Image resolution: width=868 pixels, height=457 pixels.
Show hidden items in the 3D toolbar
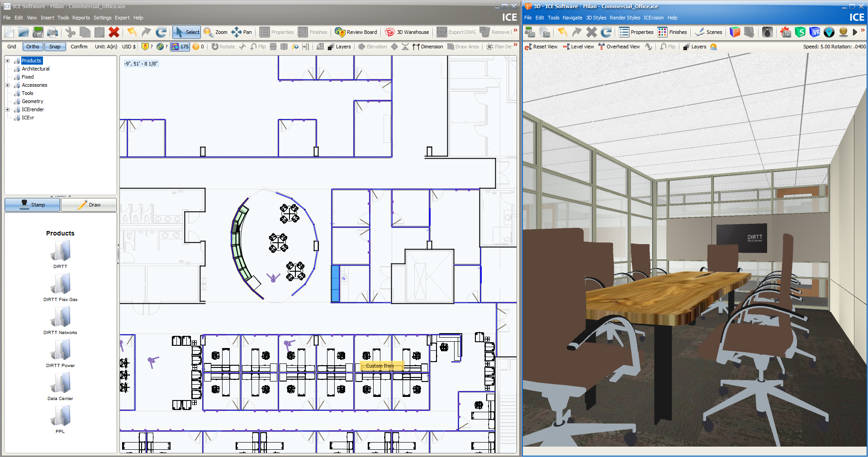863,30
